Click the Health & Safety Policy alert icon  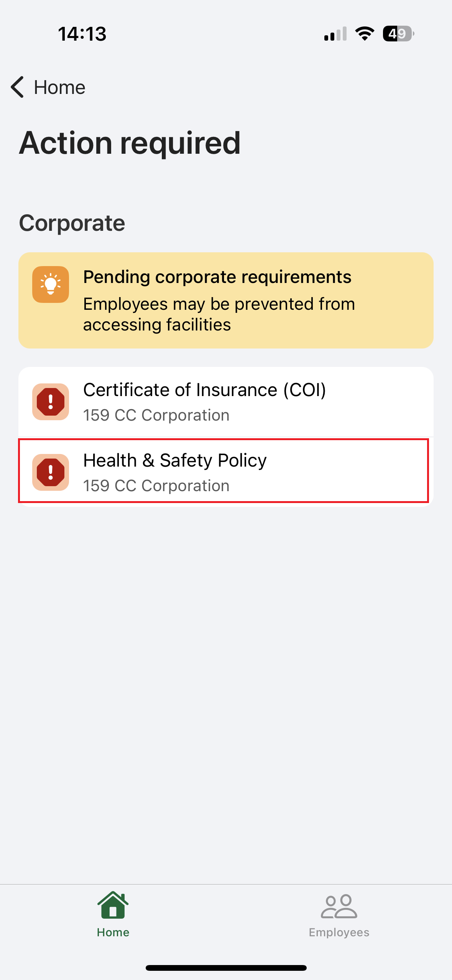tap(51, 472)
